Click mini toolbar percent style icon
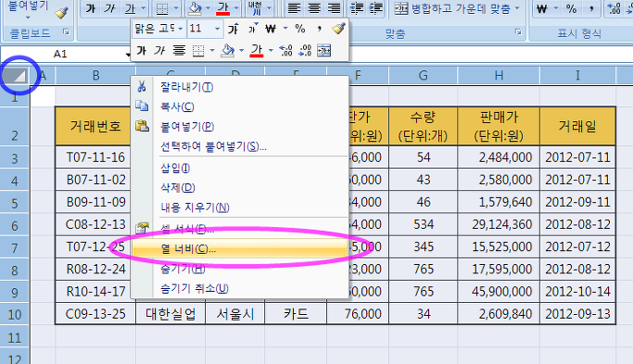The height and width of the screenshot is (364, 633). tap(300, 29)
